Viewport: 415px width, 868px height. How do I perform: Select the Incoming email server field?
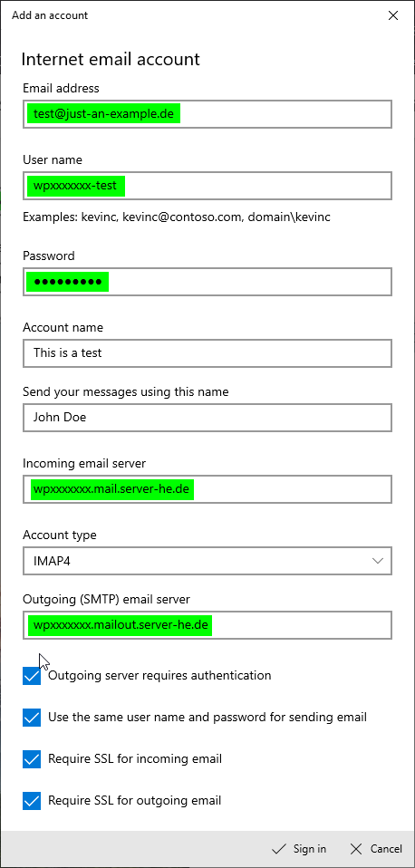207,488
